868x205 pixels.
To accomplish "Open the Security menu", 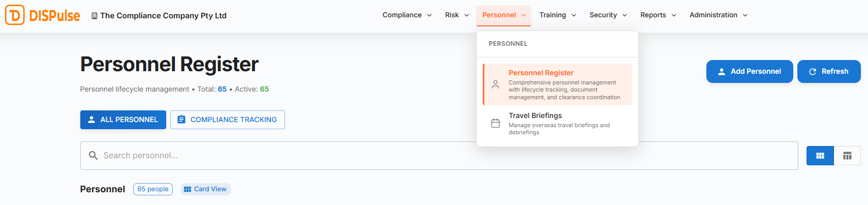I will coord(608,15).
